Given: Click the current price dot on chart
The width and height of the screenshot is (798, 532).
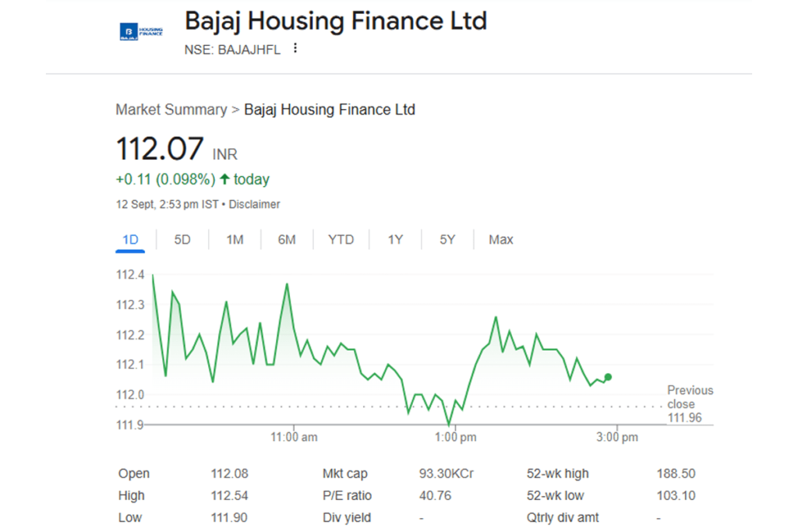Looking at the screenshot, I should click(x=608, y=377).
